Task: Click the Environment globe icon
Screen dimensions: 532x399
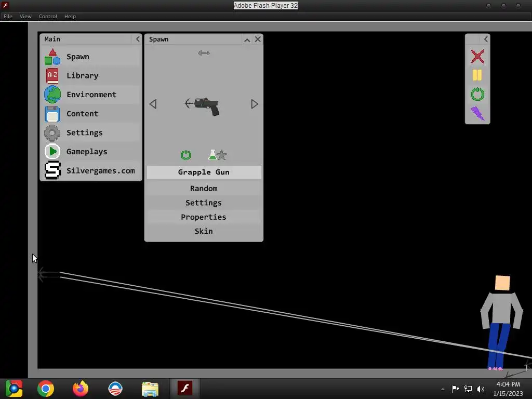Action: click(52, 95)
